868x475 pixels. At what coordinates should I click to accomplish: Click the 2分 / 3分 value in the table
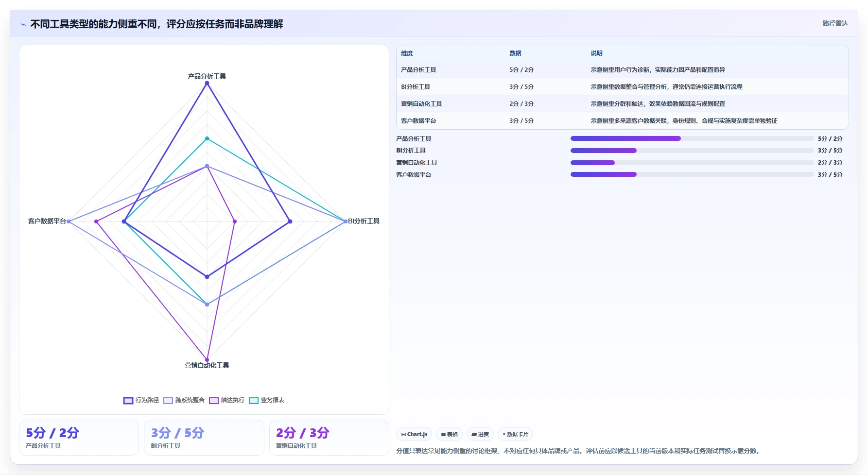tap(521, 104)
